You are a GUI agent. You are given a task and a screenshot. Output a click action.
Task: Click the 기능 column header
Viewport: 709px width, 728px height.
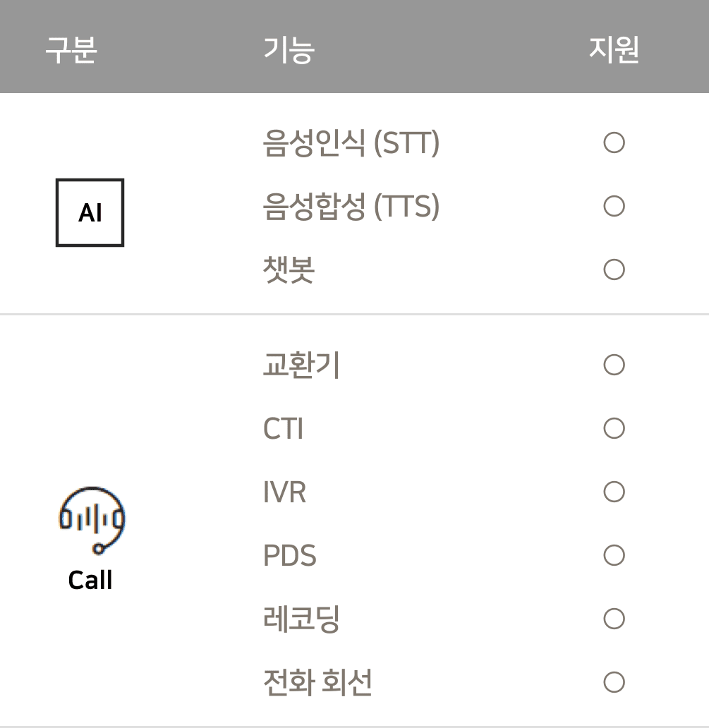click(289, 49)
